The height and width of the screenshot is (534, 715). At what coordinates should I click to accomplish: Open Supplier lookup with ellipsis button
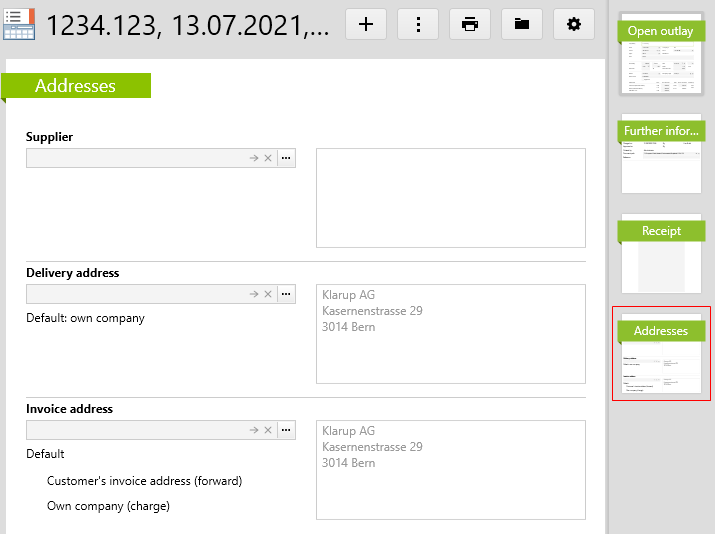[x=286, y=158]
